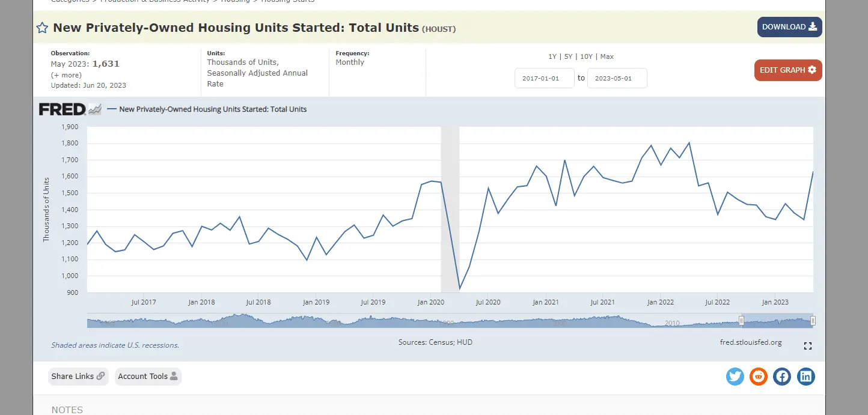
Task: Click the 1,900 y-axis label
Action: coord(70,127)
